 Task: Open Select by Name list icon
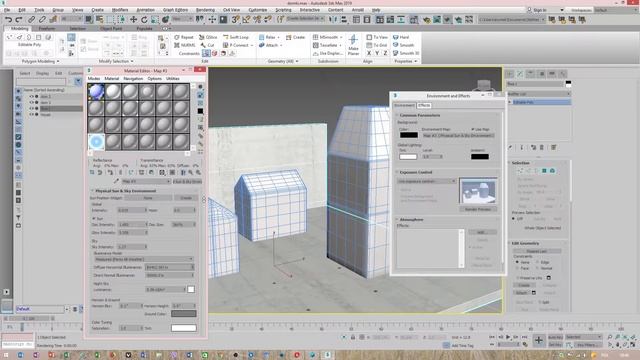tap(99, 19)
